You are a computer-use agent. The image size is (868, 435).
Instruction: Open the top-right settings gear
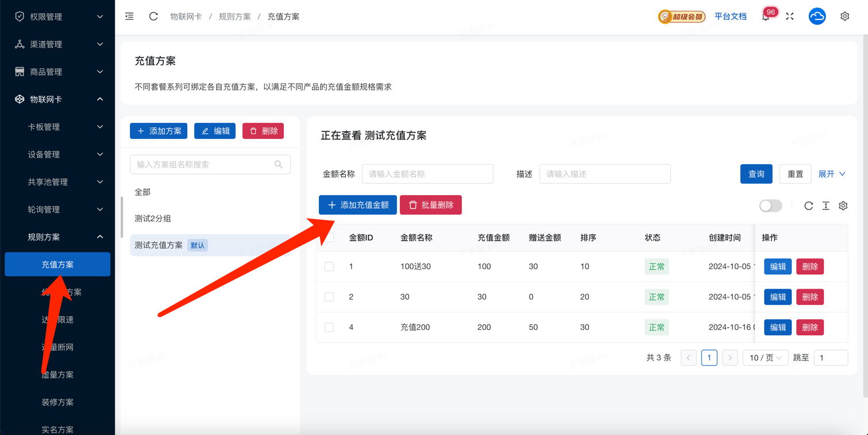[x=844, y=17]
